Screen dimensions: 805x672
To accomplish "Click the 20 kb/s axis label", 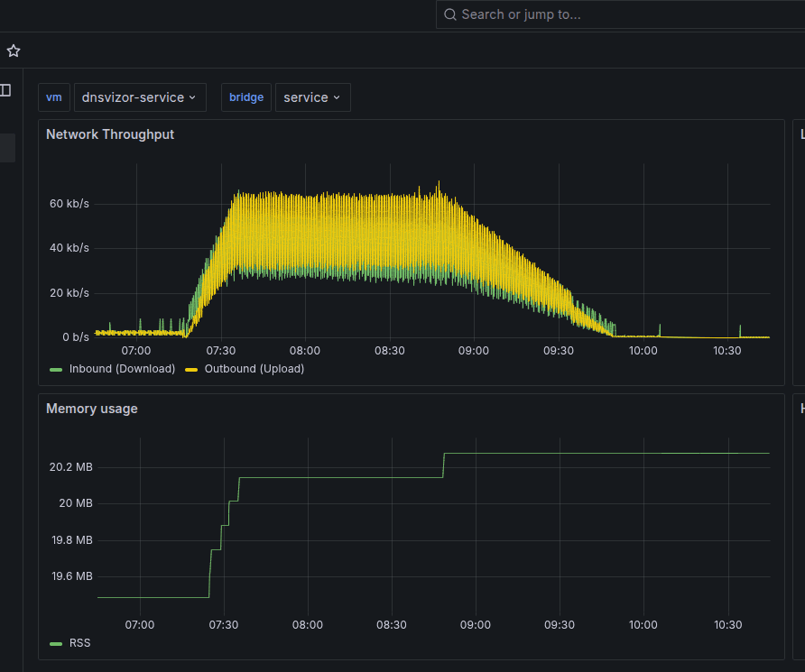I will 69,293.
